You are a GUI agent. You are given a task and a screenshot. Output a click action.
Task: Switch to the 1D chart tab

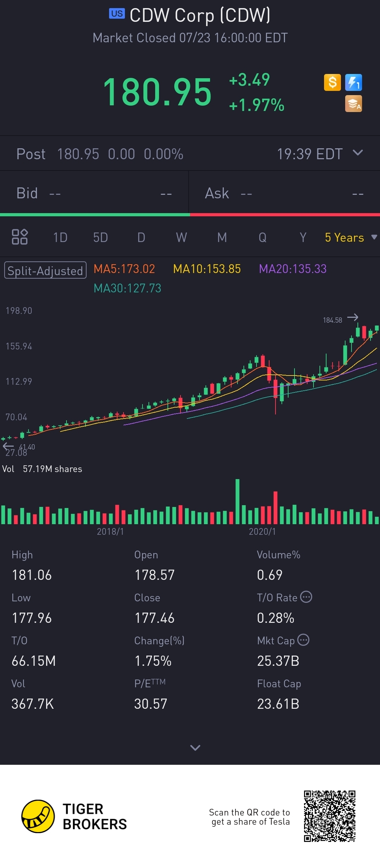pyautogui.click(x=60, y=237)
